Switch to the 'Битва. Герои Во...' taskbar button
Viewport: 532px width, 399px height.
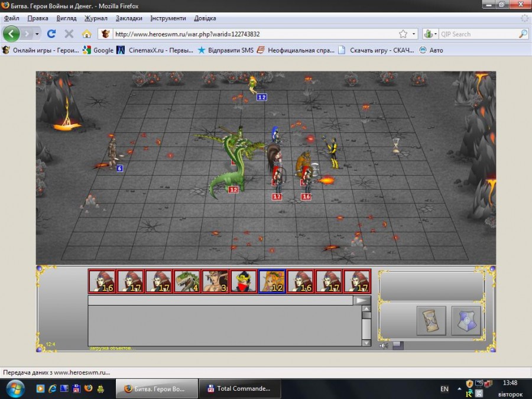tap(157, 389)
